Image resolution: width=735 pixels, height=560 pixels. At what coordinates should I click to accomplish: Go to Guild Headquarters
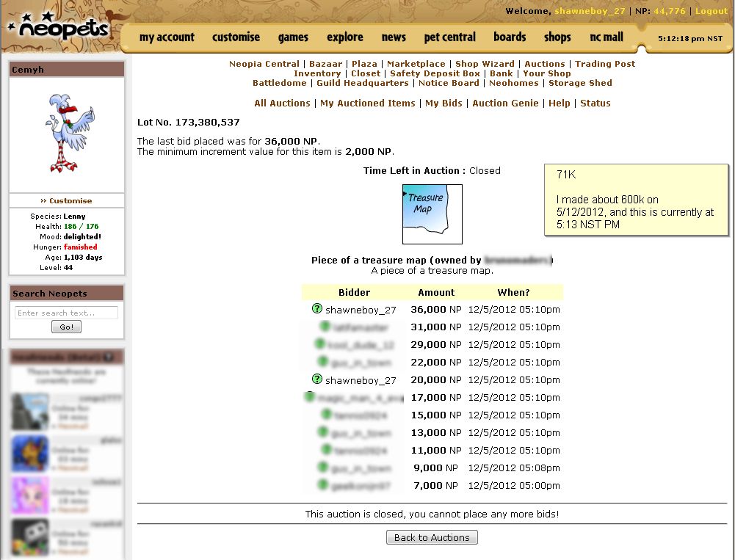[x=362, y=83]
